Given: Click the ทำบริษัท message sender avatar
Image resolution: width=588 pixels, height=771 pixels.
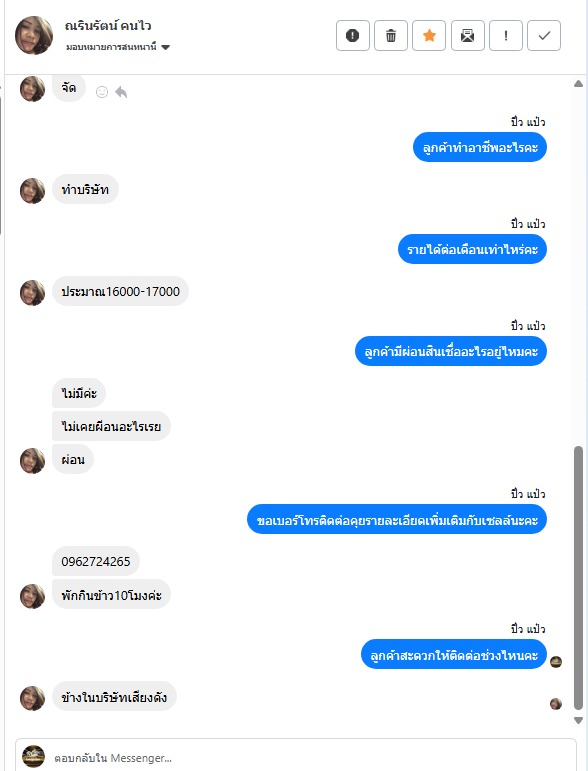Looking at the screenshot, I should 32,191.
